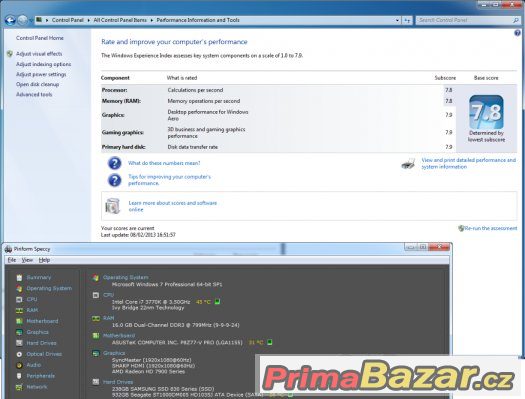Click the Piriform Speccy title bar icon

pos(8,249)
